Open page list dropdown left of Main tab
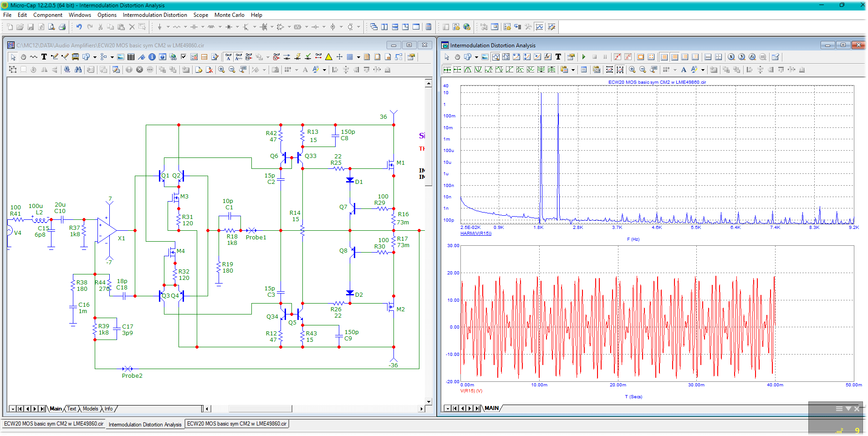 [13, 409]
